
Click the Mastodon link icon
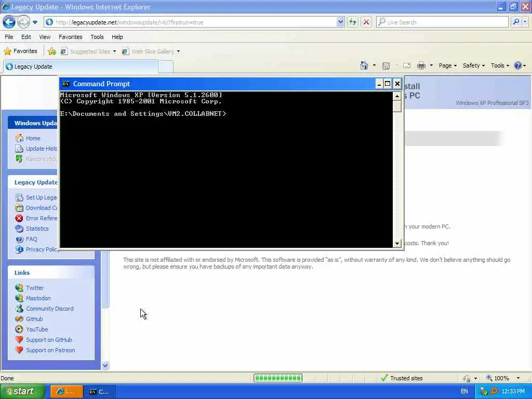pos(19,298)
